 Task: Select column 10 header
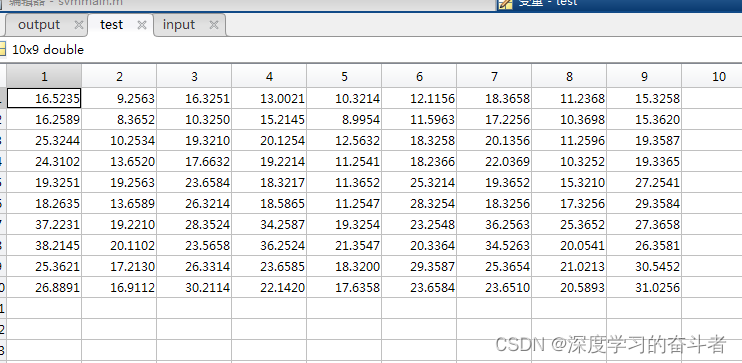[712, 76]
